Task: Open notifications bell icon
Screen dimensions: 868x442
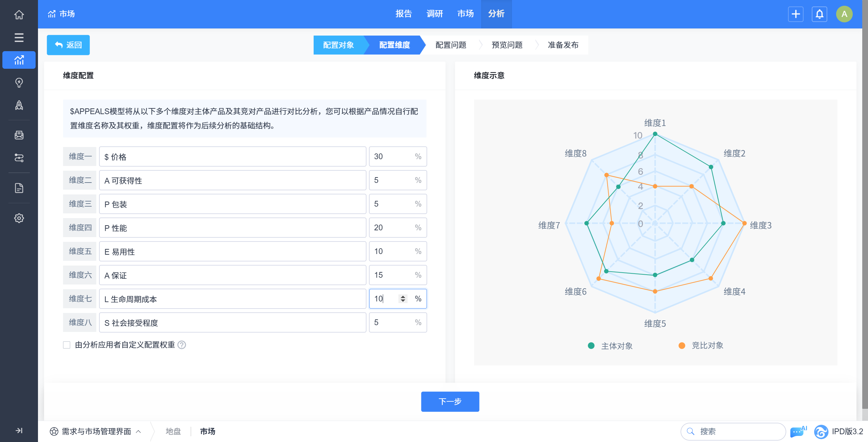Action: click(x=820, y=14)
